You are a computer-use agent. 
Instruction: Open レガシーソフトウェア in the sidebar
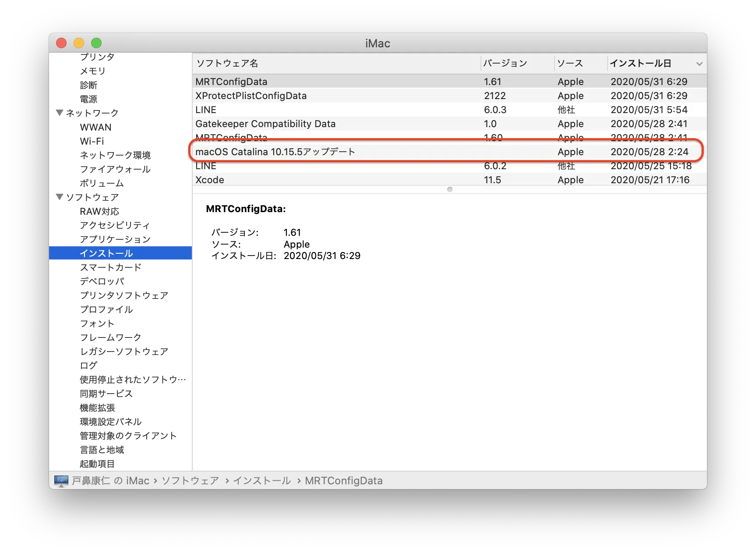[x=124, y=352]
